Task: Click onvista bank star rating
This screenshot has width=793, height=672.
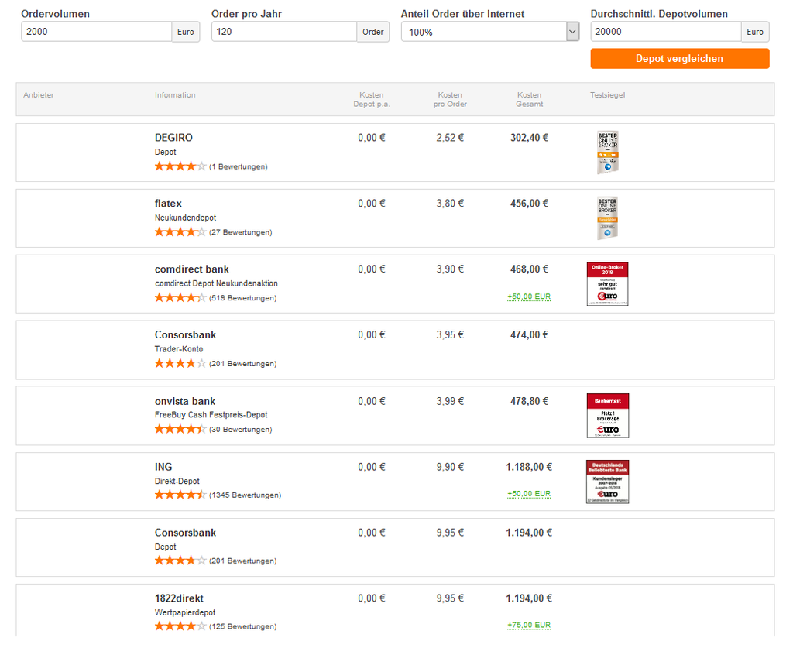Action: point(180,430)
